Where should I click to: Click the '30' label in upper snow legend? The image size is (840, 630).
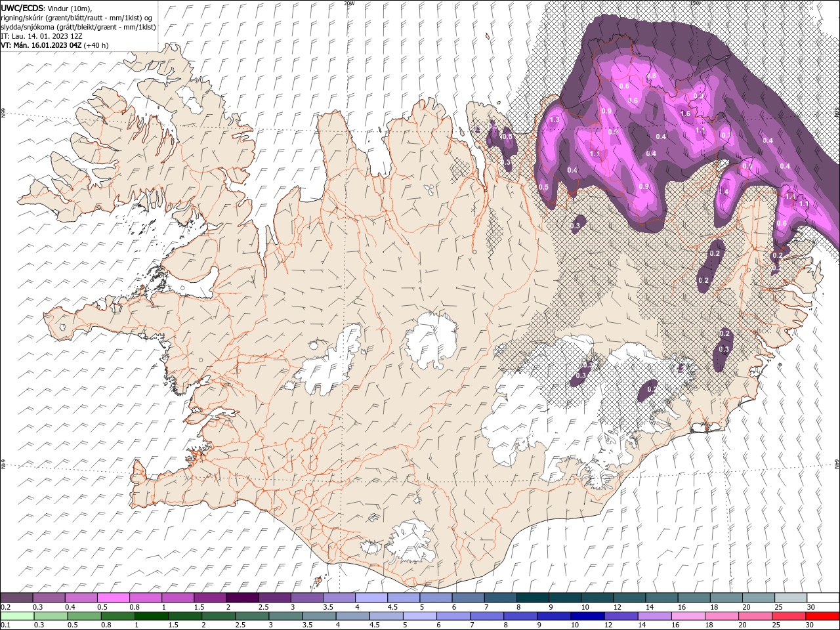coord(811,607)
